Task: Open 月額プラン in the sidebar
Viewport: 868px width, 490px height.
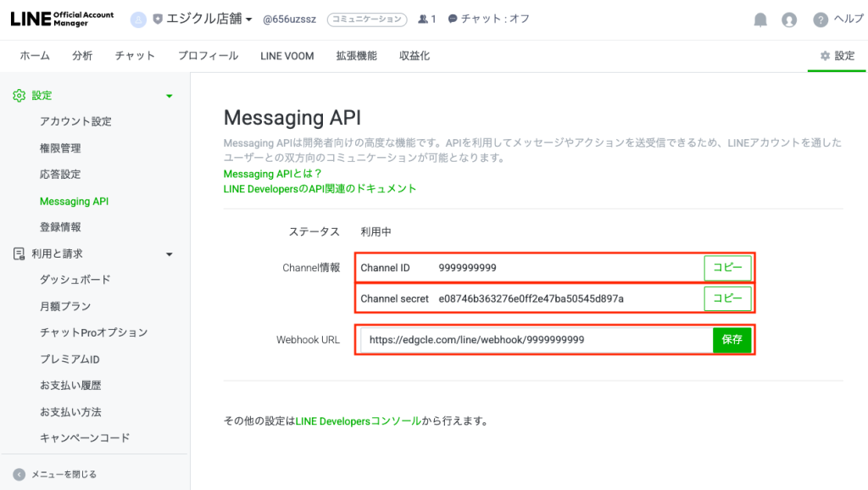Action: click(65, 306)
